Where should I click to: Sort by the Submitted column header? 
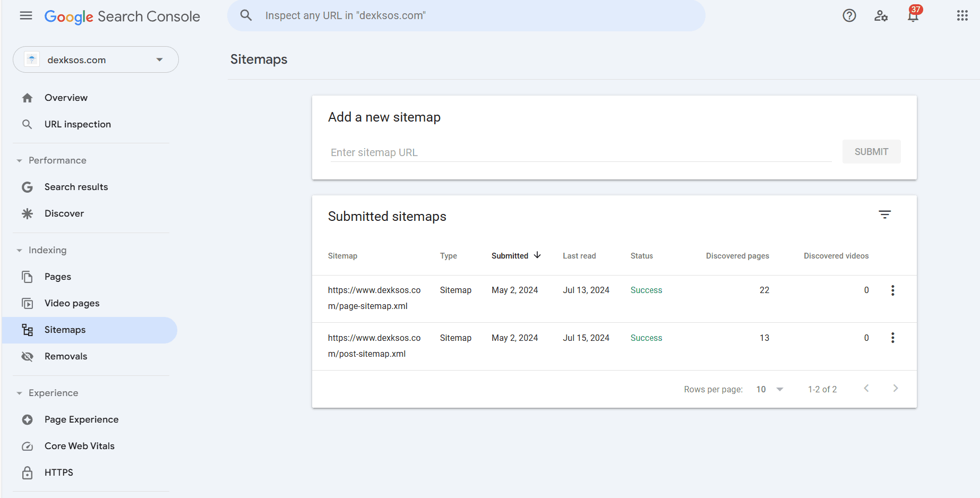click(x=510, y=256)
